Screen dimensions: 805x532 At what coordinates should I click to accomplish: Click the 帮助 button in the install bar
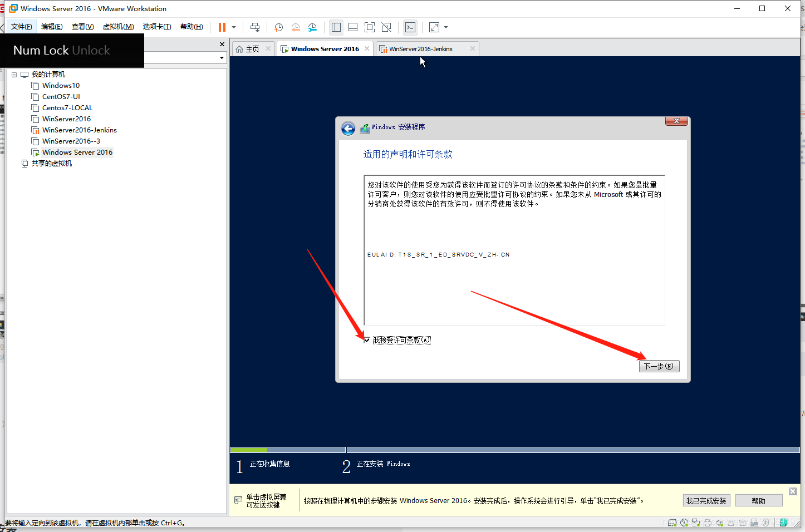point(759,500)
